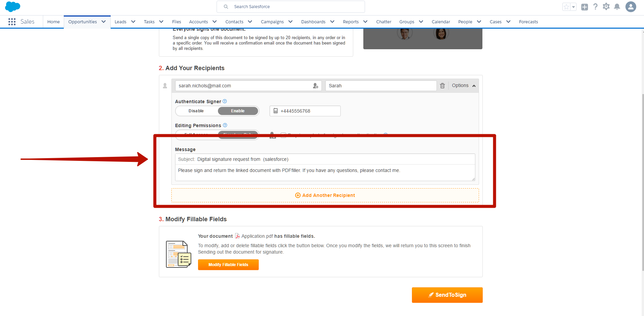Click the recipient name field Sarah

[381, 86]
